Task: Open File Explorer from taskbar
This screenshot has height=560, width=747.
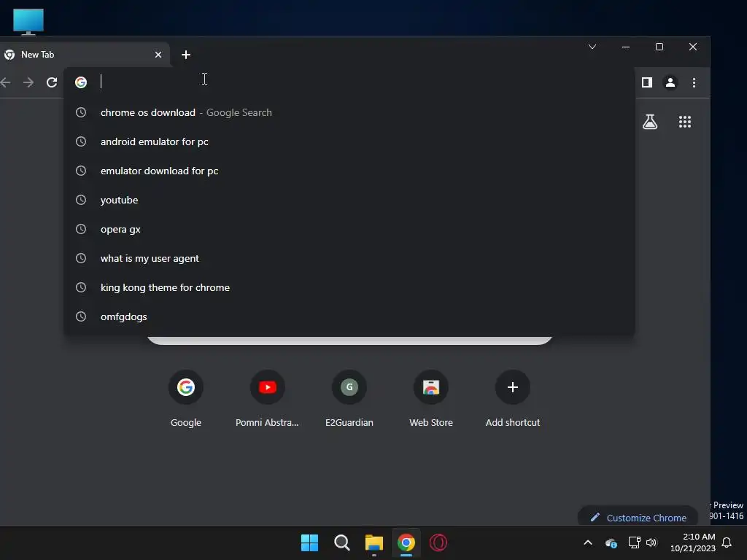Action: coord(374,542)
